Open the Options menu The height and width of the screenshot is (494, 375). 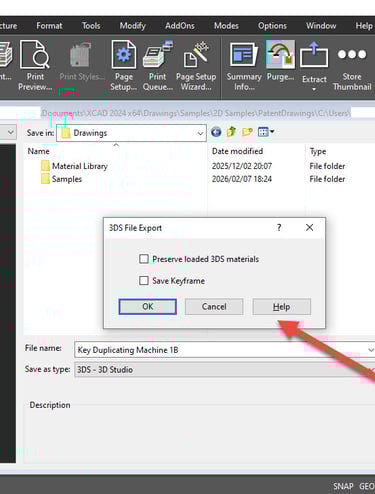pyautogui.click(x=272, y=26)
